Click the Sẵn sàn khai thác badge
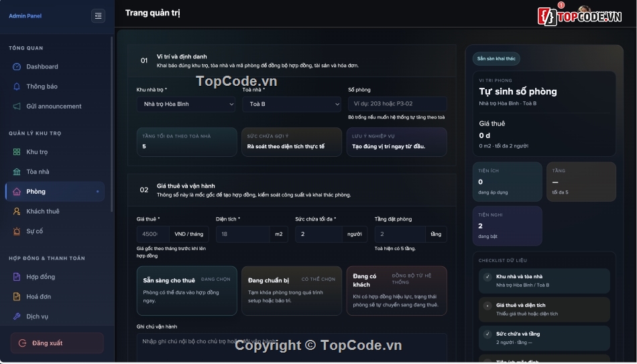 click(x=496, y=59)
